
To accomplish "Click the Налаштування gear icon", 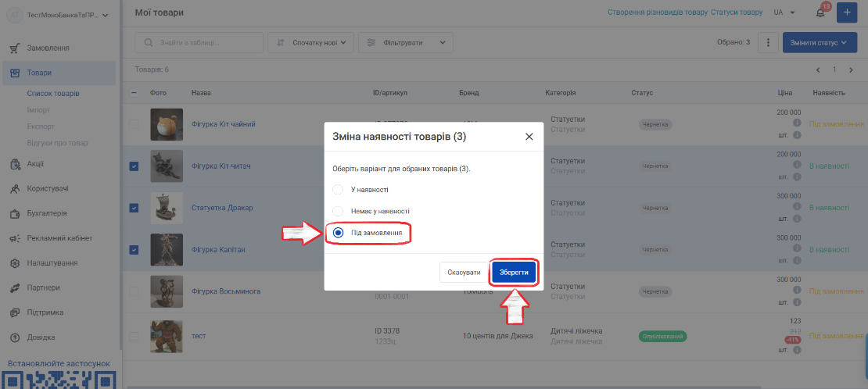I will 16,262.
